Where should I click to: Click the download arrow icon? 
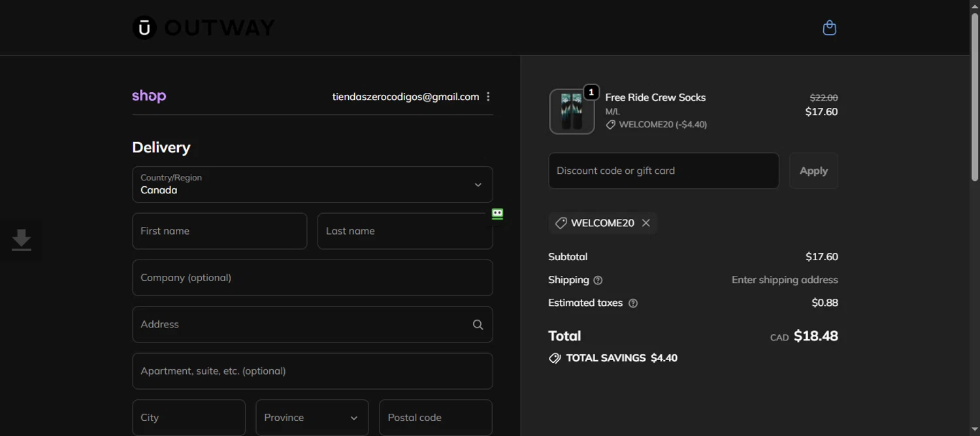pos(21,240)
